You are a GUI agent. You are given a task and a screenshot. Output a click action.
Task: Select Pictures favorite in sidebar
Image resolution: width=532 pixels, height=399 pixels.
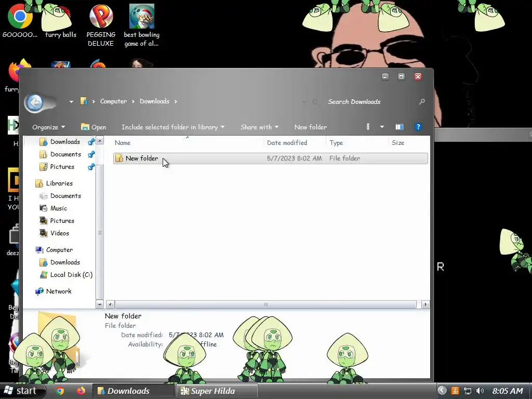(x=62, y=167)
